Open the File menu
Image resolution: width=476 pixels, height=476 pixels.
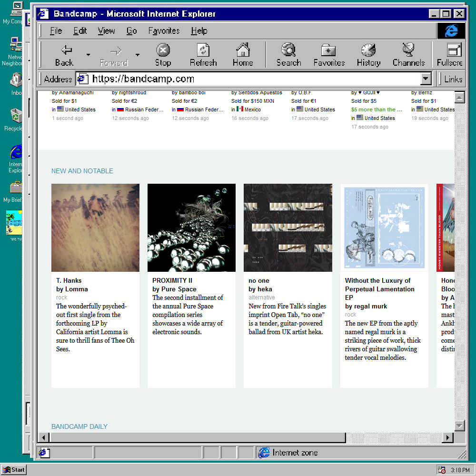pyautogui.click(x=56, y=30)
